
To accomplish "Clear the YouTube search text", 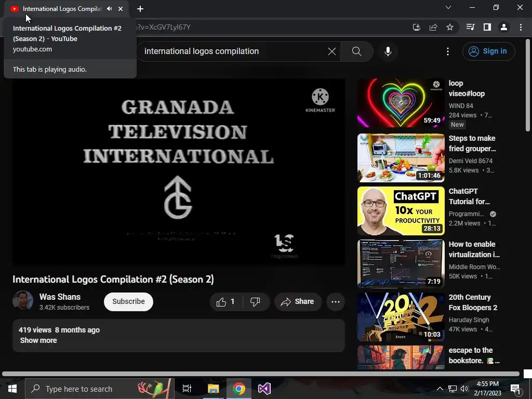I will (332, 51).
